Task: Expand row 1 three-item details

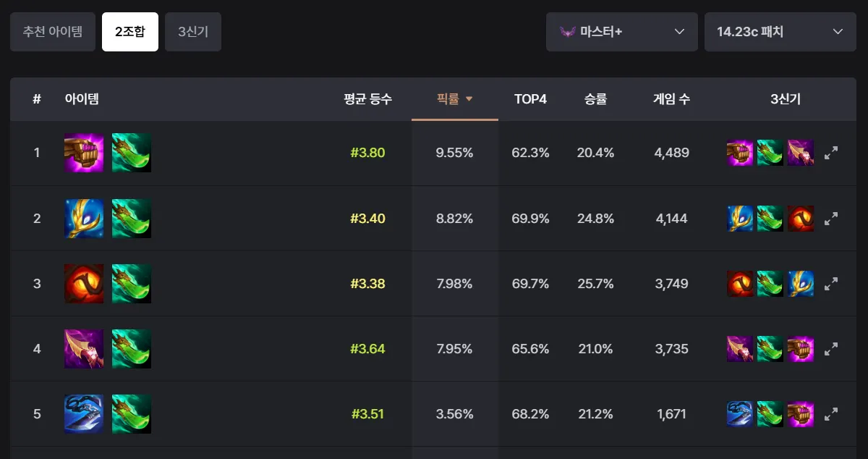Action: pyautogui.click(x=831, y=153)
